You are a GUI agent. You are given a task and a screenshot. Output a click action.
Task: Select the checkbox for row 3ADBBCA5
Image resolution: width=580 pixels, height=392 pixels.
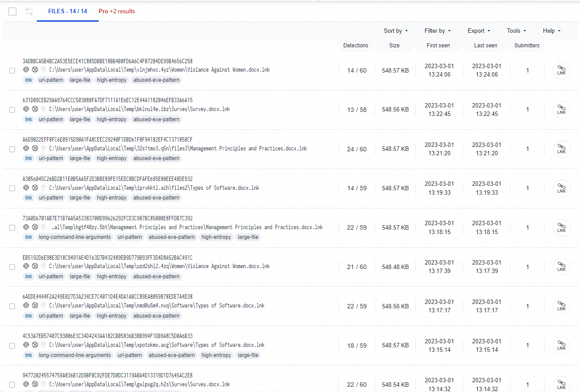tap(12, 70)
